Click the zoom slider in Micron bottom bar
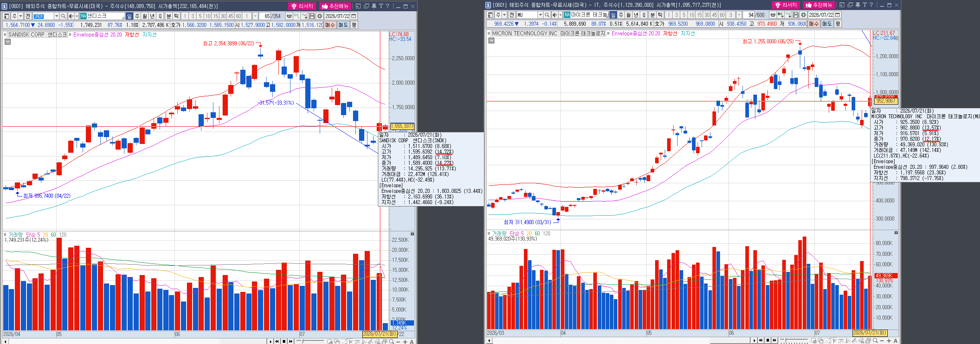Image resolution: width=980 pixels, height=344 pixels. 794,340
